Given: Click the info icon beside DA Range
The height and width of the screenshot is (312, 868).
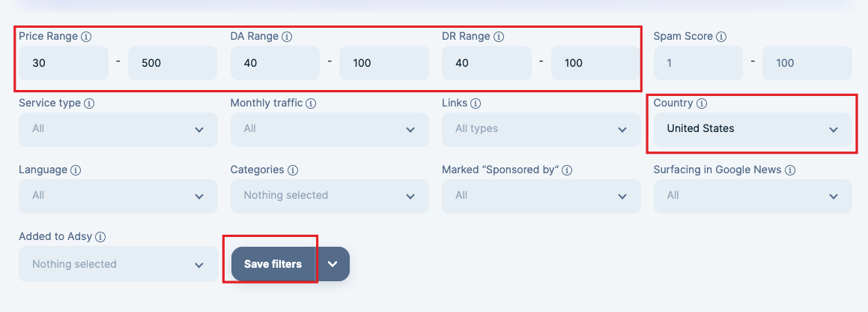Looking at the screenshot, I should click(x=286, y=37).
